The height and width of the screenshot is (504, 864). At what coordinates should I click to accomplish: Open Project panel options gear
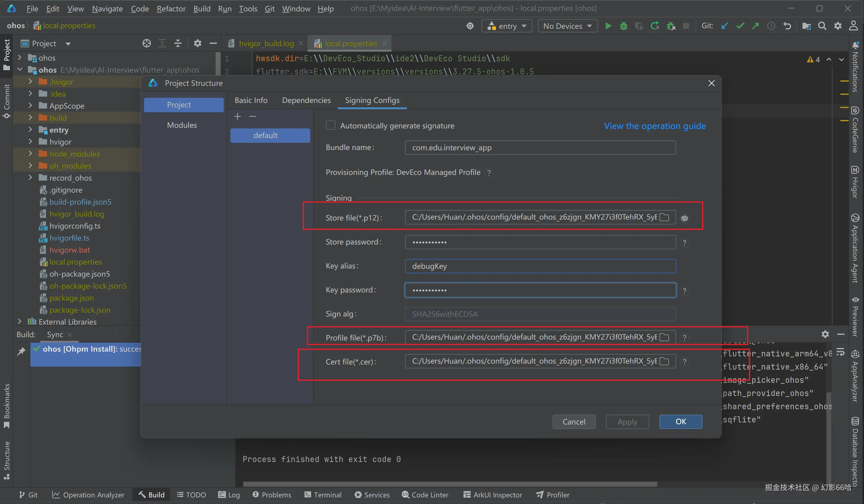[x=197, y=43]
